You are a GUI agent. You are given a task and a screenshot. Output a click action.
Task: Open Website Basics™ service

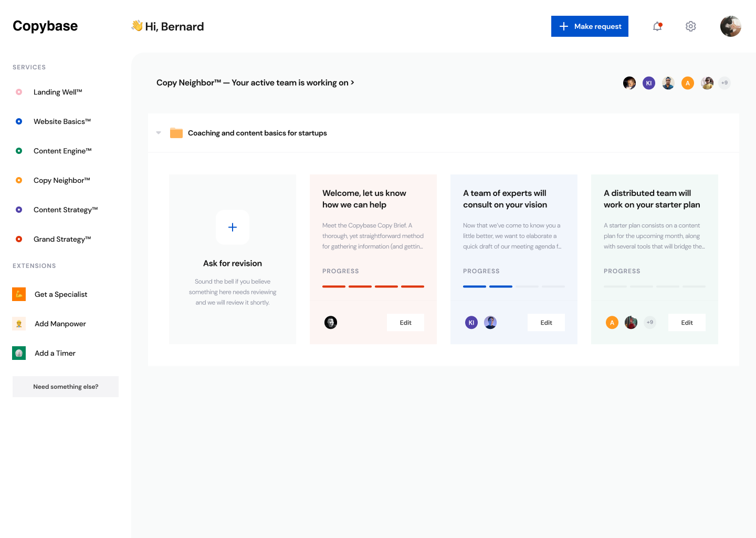tap(62, 121)
